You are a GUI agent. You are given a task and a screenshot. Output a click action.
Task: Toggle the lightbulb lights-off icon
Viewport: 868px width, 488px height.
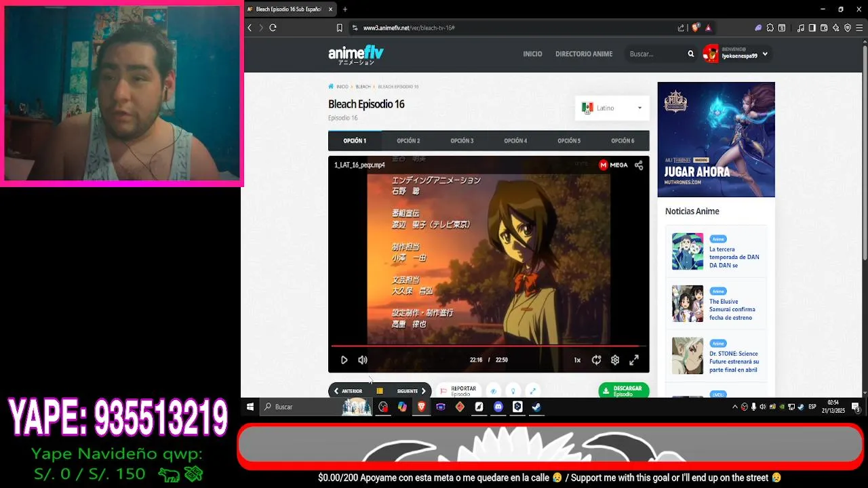pyautogui.click(x=513, y=391)
